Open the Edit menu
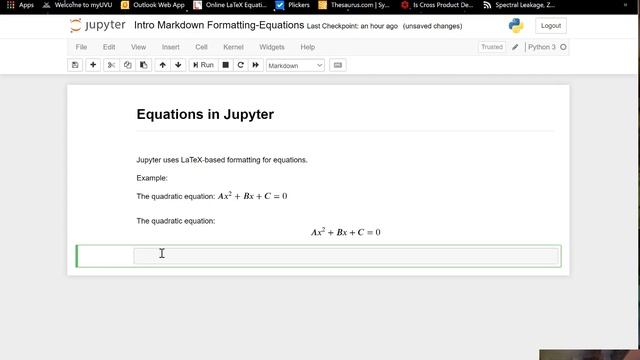640x360 pixels. [x=109, y=47]
